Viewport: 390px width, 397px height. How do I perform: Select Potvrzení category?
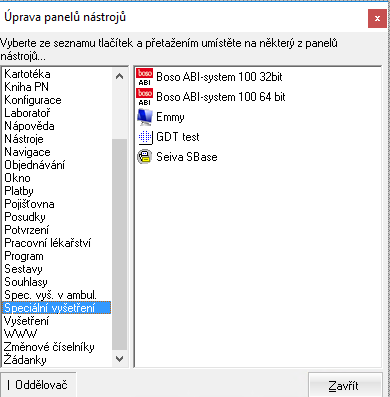pyautogui.click(x=27, y=230)
